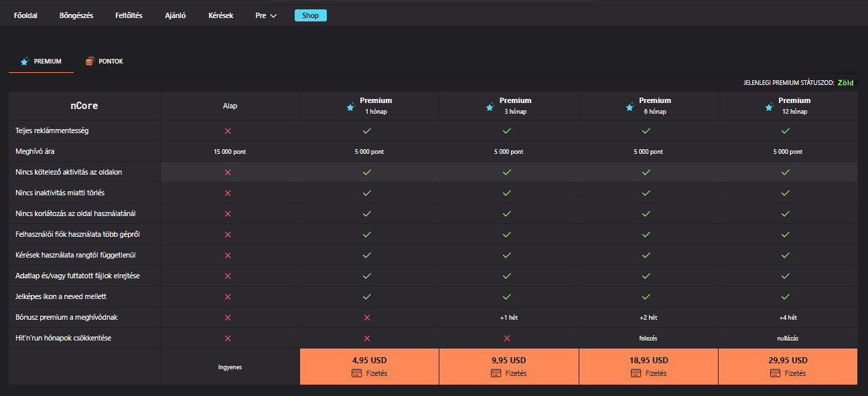Click the Zöld premium status text

(x=845, y=83)
